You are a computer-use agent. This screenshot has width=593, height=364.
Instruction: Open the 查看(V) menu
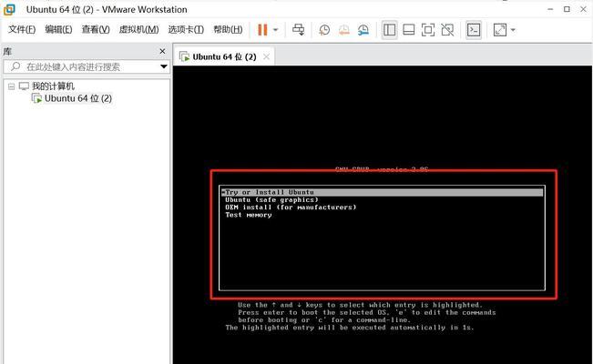[96, 29]
